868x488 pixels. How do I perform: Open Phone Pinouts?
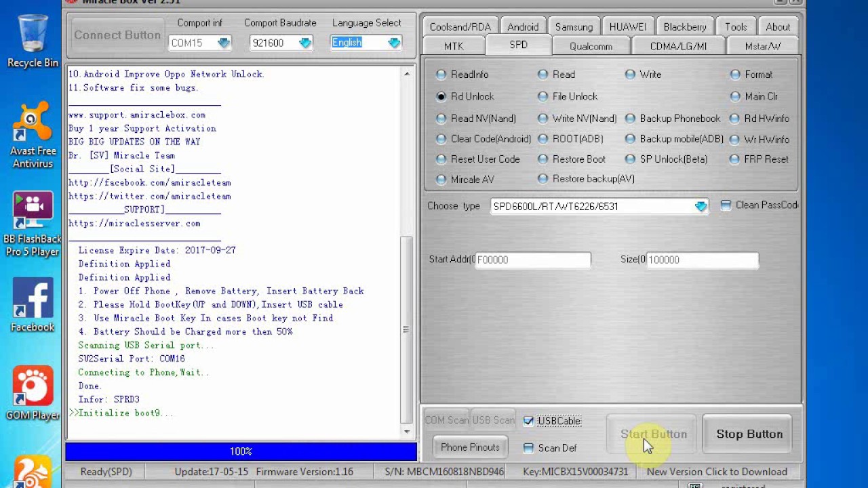tap(470, 447)
